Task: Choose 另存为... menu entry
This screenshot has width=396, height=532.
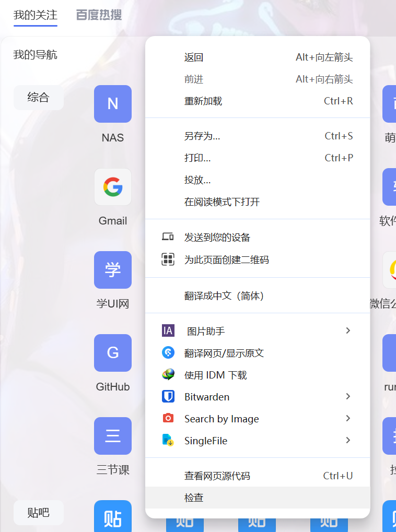Action: tap(202, 136)
